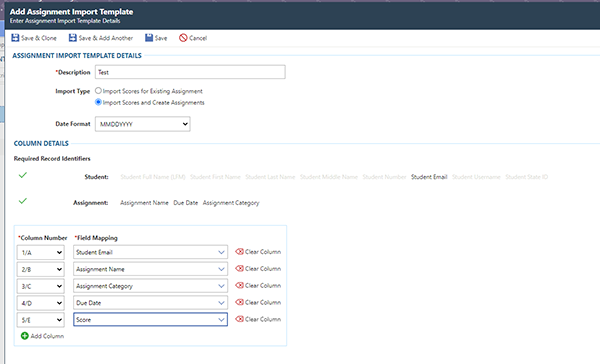Click the red Cancel circle icon
This screenshot has height=364, width=600.
pos(183,38)
